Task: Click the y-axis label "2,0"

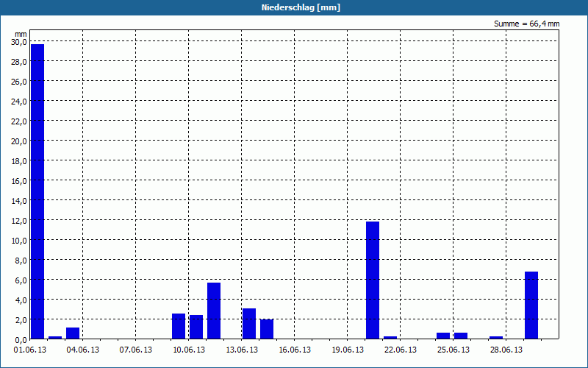Action: (21, 320)
